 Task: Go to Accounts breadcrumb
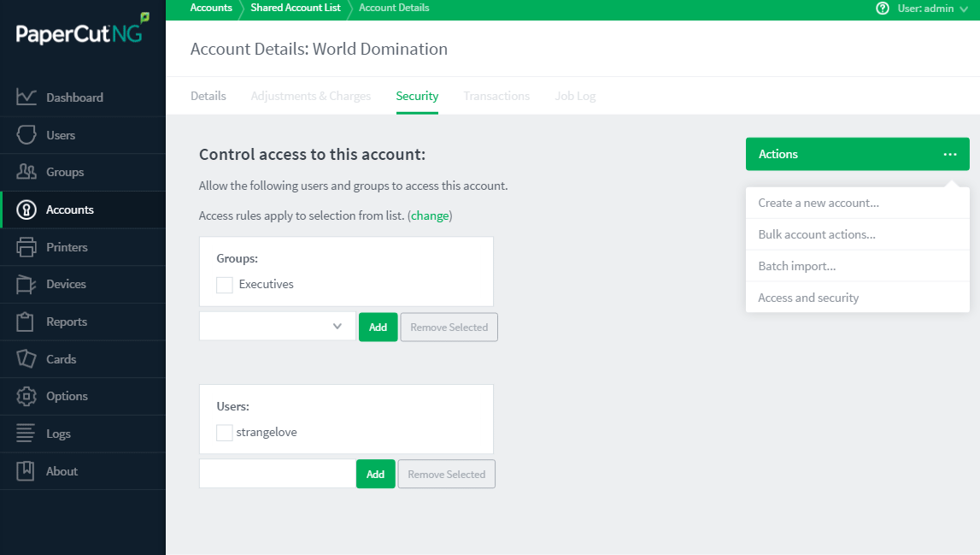tap(211, 8)
